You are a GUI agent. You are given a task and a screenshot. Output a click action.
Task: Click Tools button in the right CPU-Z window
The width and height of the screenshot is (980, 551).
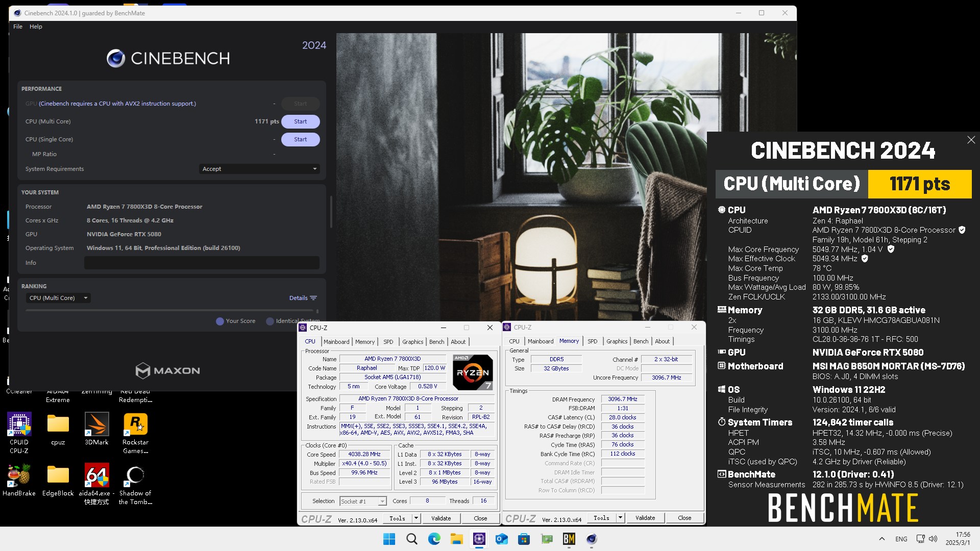click(602, 518)
